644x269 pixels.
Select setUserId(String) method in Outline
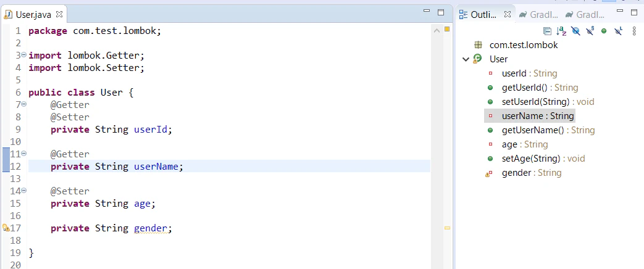pos(548,102)
